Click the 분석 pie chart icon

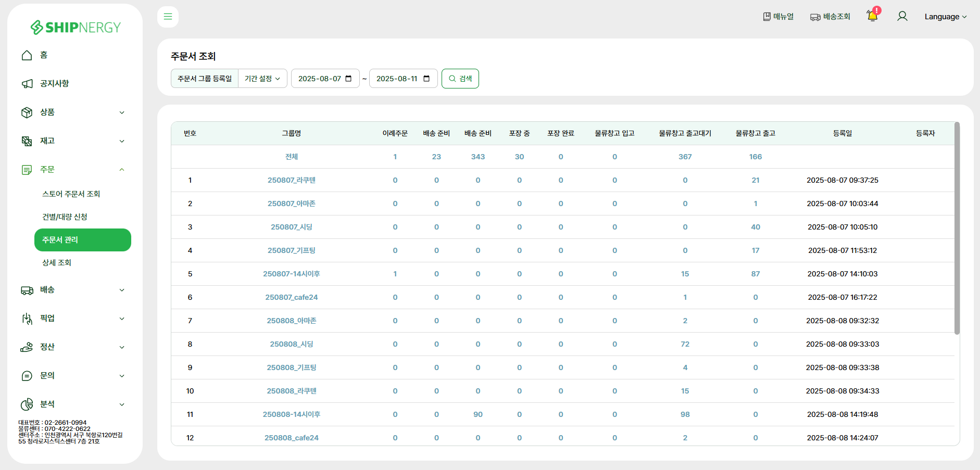click(x=27, y=404)
